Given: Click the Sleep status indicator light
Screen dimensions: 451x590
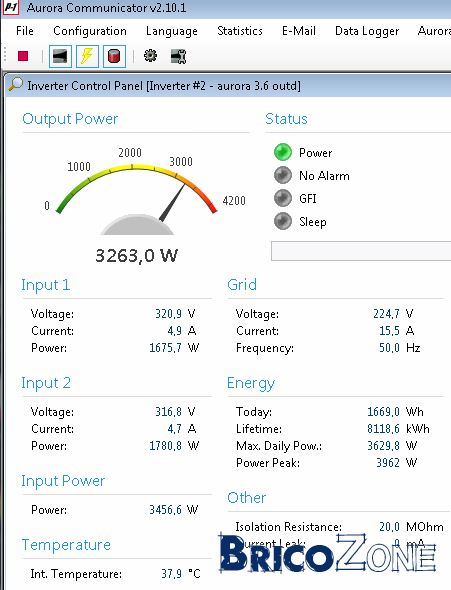Looking at the screenshot, I should tap(283, 221).
